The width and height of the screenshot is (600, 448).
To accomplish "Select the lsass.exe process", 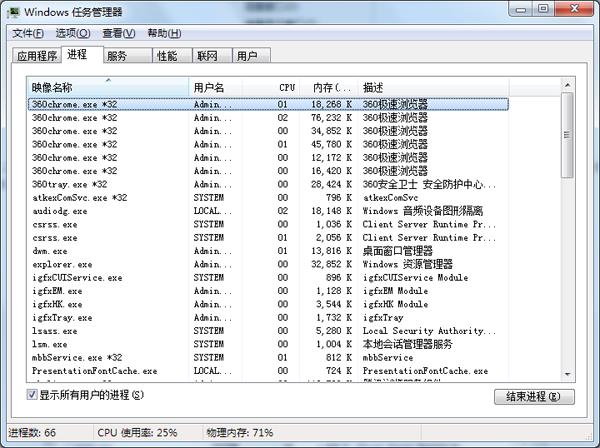I will pyautogui.click(x=268, y=331).
